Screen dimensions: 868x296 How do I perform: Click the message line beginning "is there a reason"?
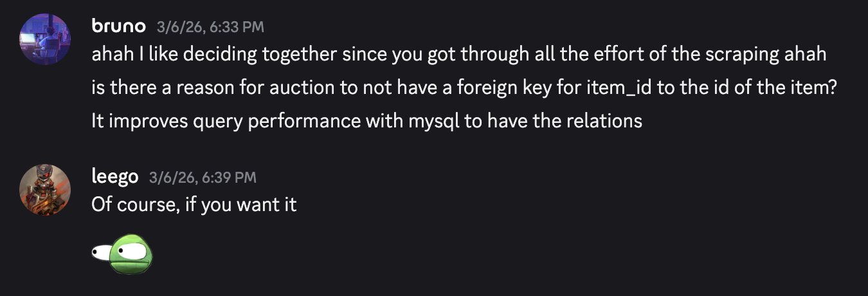463,88
